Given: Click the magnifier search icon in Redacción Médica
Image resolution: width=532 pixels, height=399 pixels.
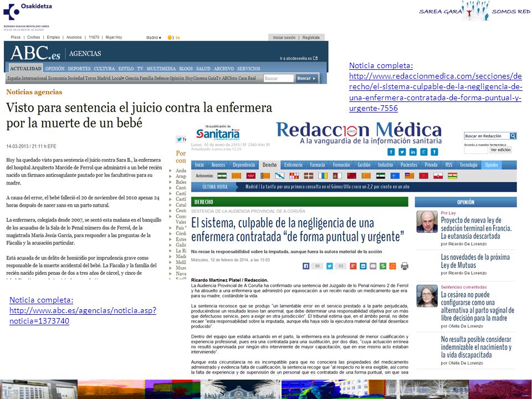Looking at the screenshot, I should (513, 136).
